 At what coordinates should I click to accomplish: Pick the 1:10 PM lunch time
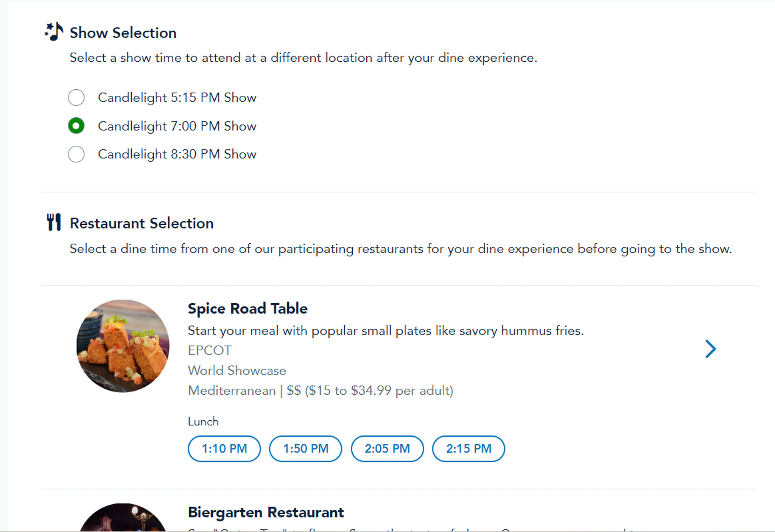tap(224, 449)
